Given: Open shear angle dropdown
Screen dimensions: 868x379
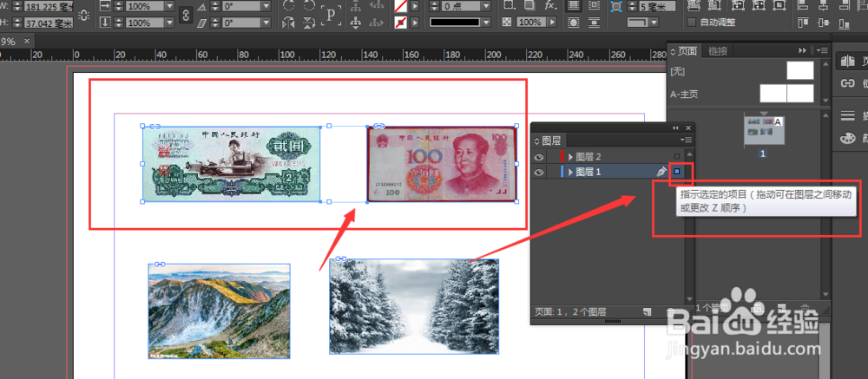Looking at the screenshot, I should click(266, 23).
